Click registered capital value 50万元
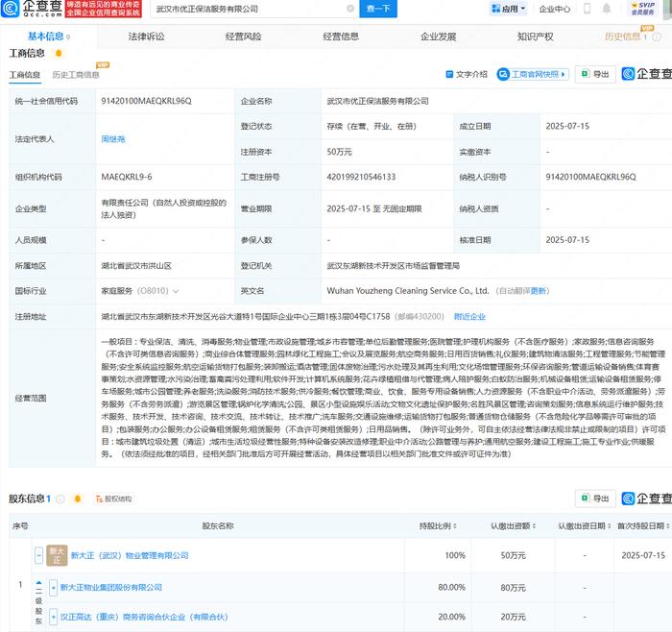 click(340, 152)
